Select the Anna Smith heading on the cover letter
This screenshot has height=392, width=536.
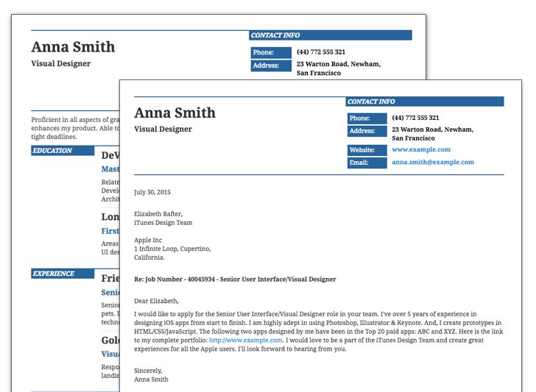click(174, 113)
